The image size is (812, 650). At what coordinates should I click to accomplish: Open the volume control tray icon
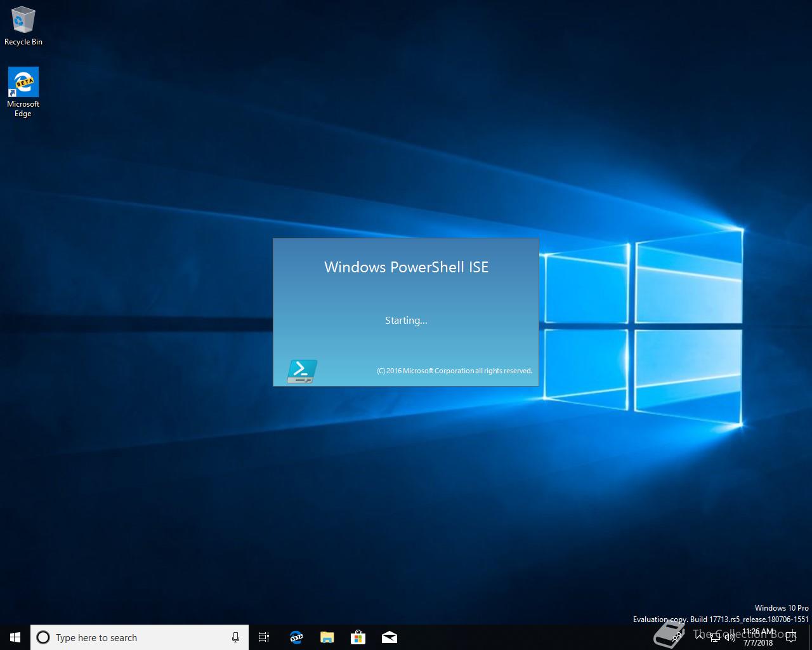(730, 637)
